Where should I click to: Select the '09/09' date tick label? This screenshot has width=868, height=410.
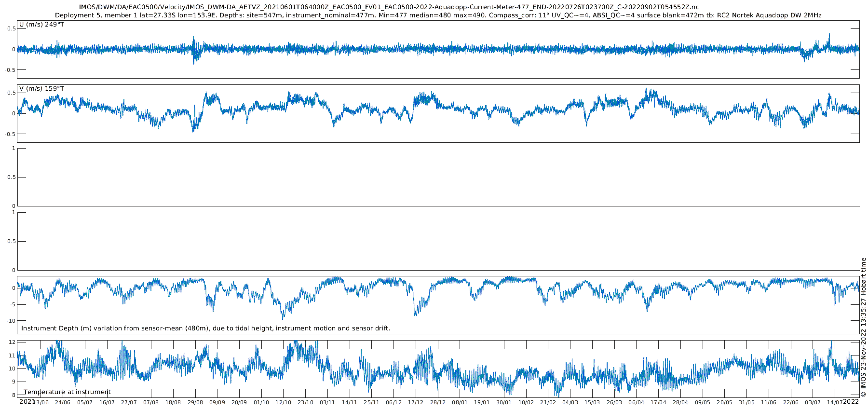(x=217, y=402)
